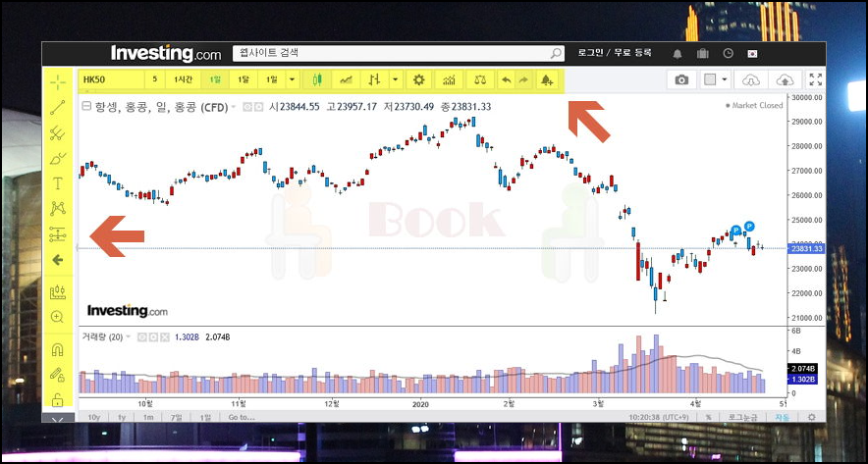The height and width of the screenshot is (464, 868).
Task: Enter fullscreen chart mode
Action: coord(815,79)
